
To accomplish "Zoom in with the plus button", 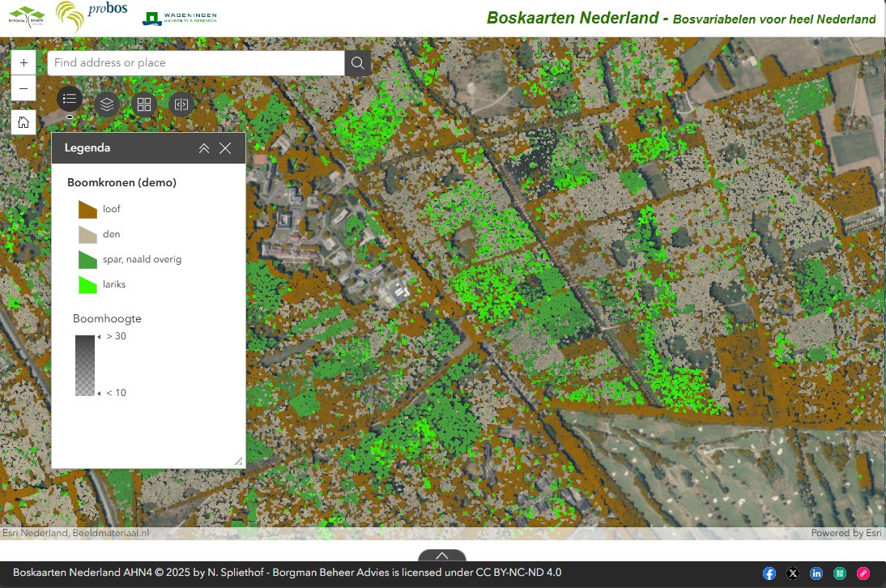I will click(23, 62).
